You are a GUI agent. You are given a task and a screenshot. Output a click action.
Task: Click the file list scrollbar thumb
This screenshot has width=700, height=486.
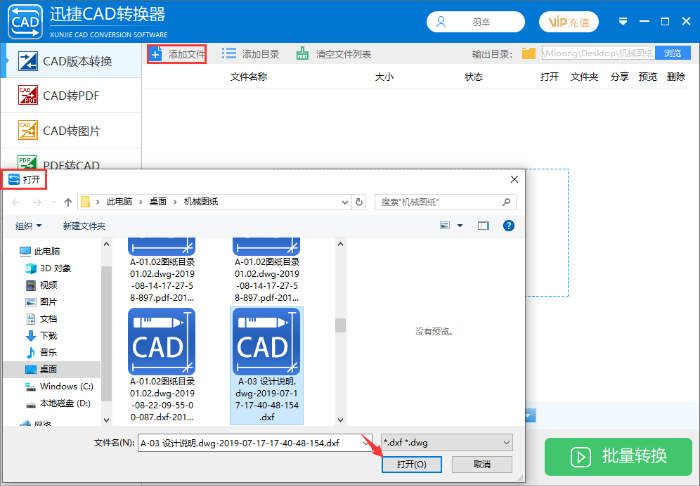point(341,325)
